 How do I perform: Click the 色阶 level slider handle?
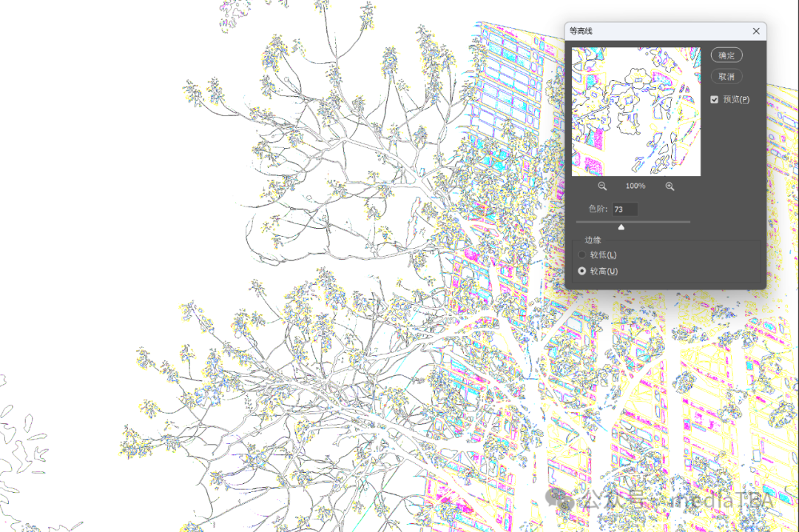pyautogui.click(x=621, y=227)
